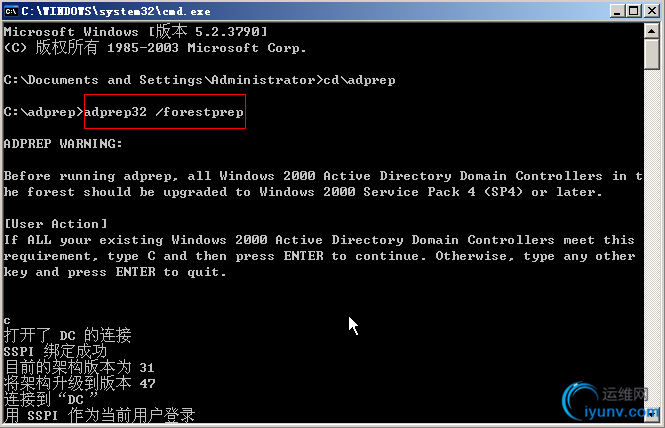Click the [User Action] heading text
Screen dimensions: 665x428
[55, 224]
